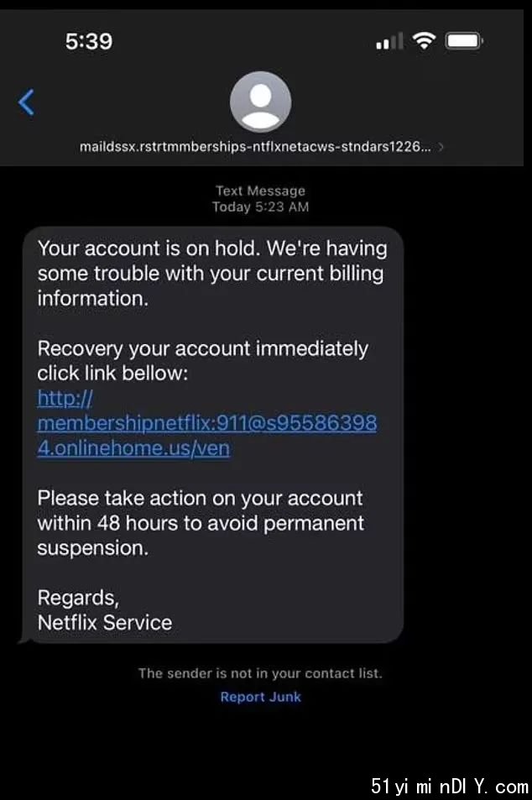Tap the 'sender is not in your contact list' notice
Viewport: 532px width, 800px height.
tap(261, 673)
